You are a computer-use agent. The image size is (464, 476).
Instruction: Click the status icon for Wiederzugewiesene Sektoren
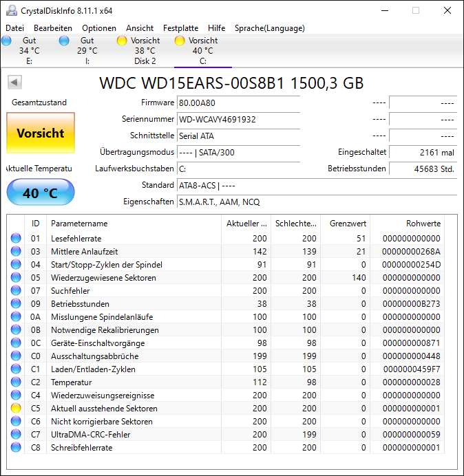click(x=16, y=277)
